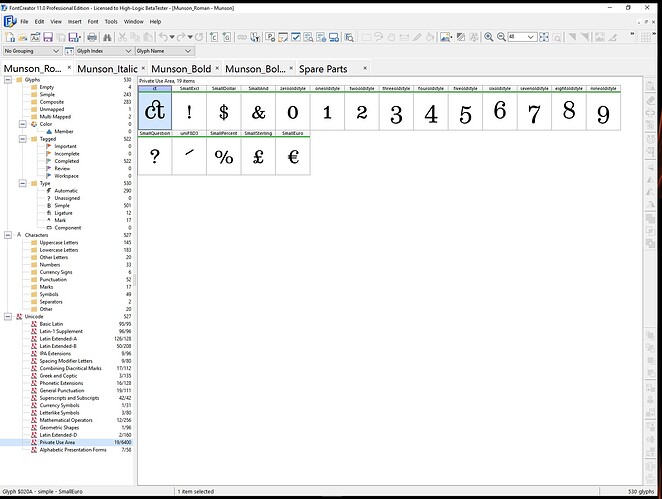Image resolution: width=662 pixels, height=499 pixels.
Task: Click the Font Properties 'Aa' icon
Action: click(x=35, y=37)
